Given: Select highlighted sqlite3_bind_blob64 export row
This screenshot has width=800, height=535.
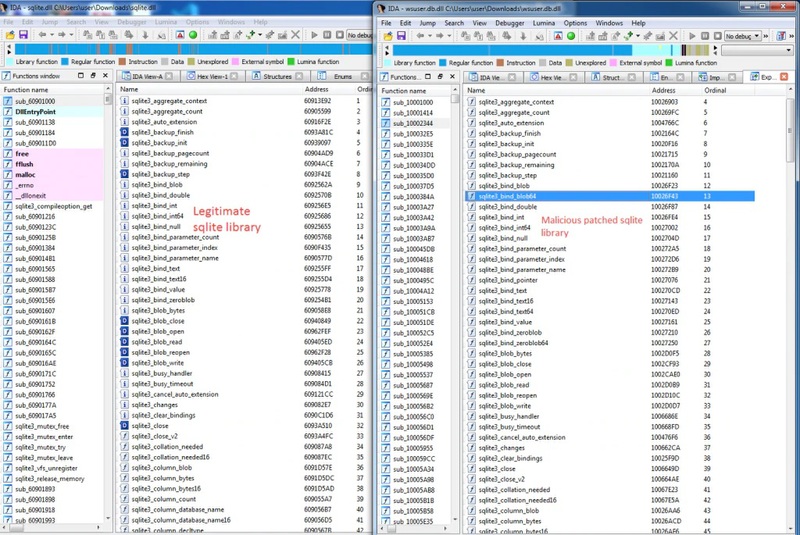Looking at the screenshot, I should click(610, 196).
